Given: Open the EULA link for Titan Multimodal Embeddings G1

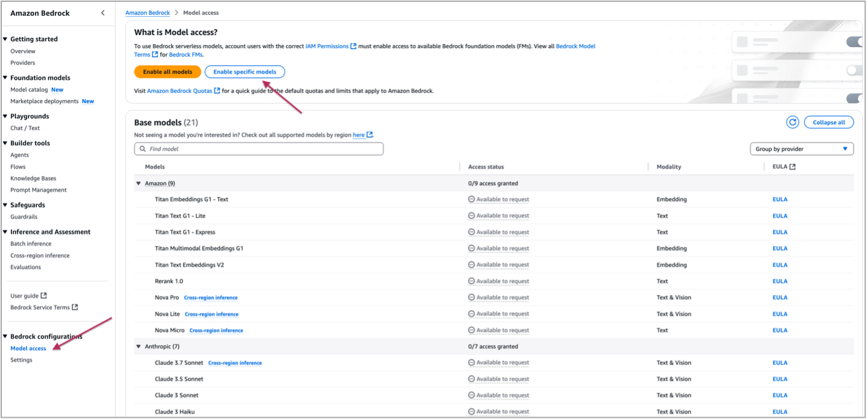Looking at the screenshot, I should coord(780,249).
